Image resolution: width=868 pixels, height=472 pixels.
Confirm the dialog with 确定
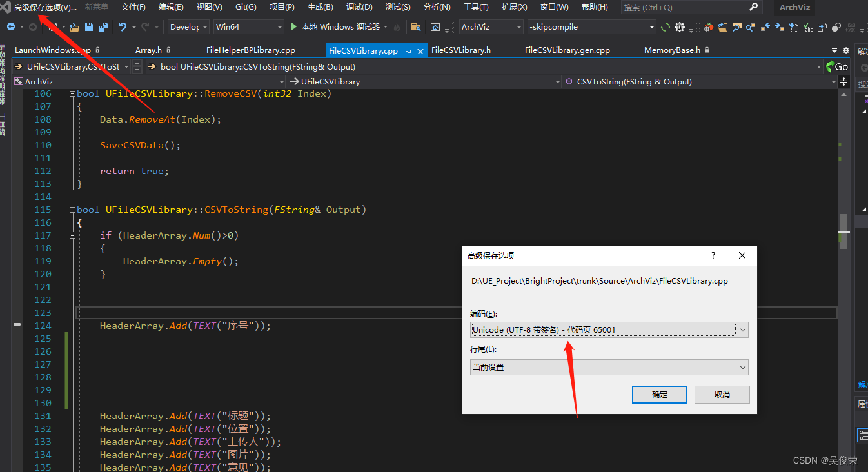[x=659, y=394]
